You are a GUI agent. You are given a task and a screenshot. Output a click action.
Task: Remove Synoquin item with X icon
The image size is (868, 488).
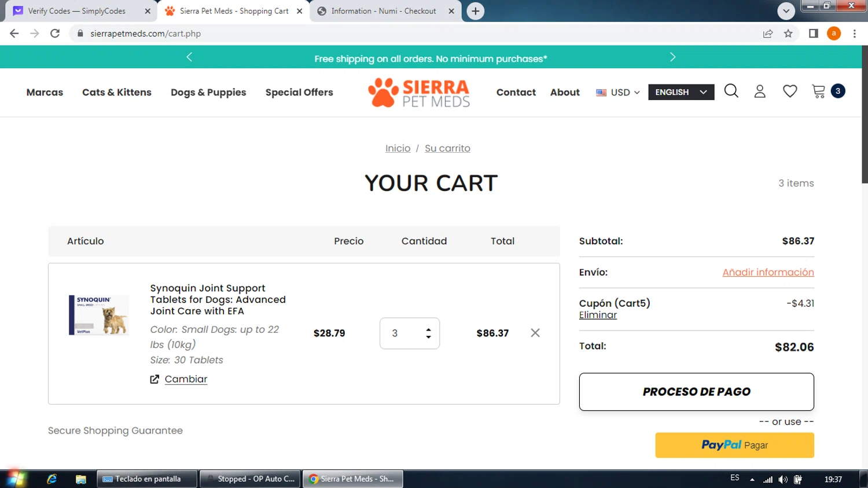535,333
